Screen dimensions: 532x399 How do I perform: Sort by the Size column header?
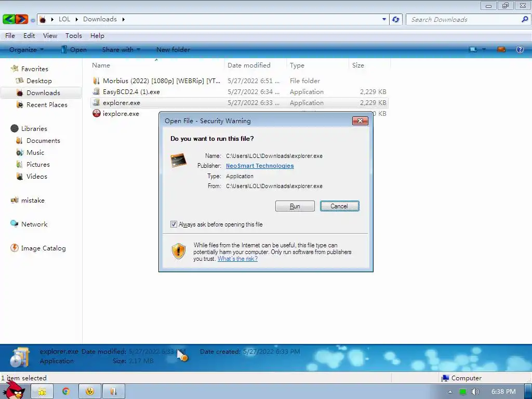pyautogui.click(x=369, y=65)
